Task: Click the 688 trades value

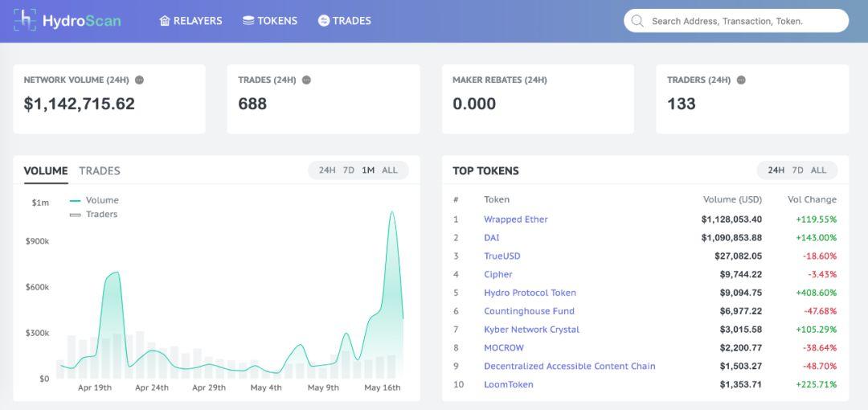Action: point(252,104)
